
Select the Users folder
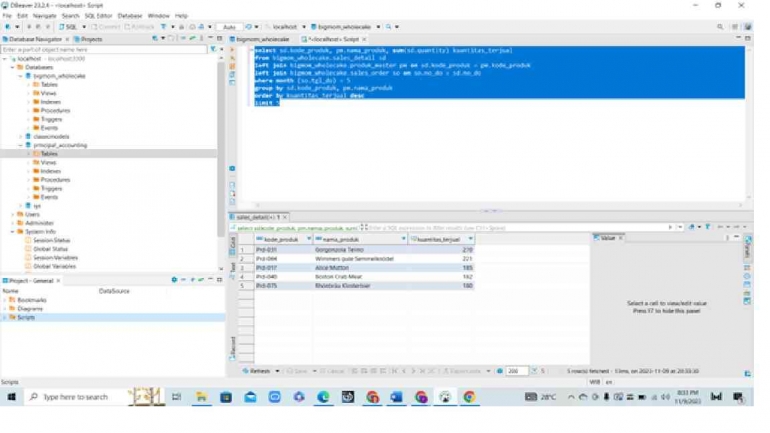tap(32, 215)
